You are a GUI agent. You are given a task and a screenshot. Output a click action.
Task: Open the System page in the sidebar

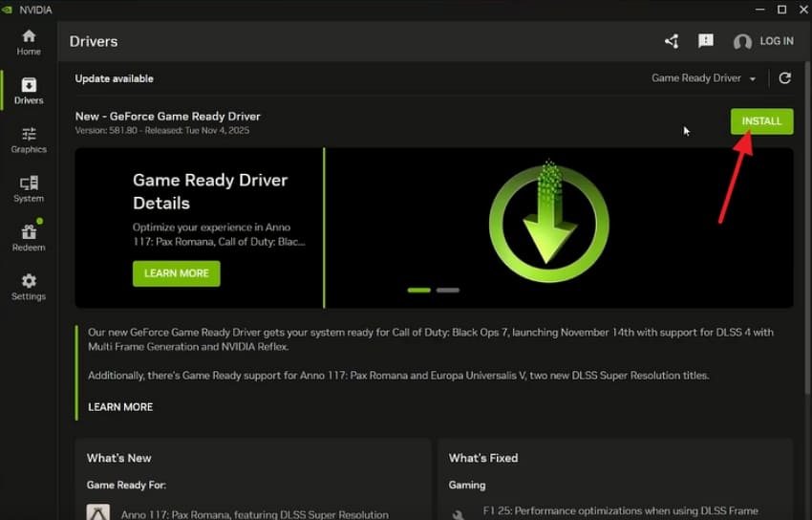coord(29,189)
